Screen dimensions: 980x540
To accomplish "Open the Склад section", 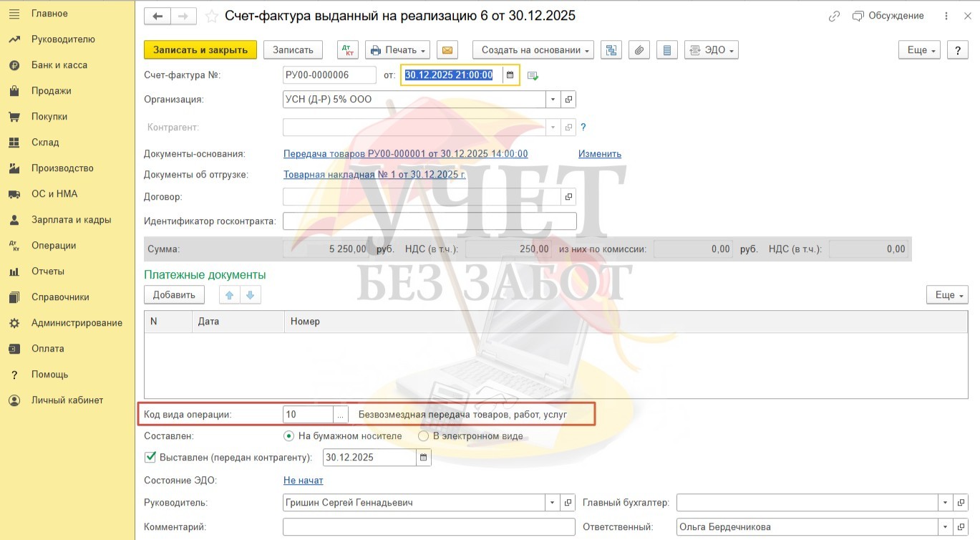I will click(x=45, y=143).
